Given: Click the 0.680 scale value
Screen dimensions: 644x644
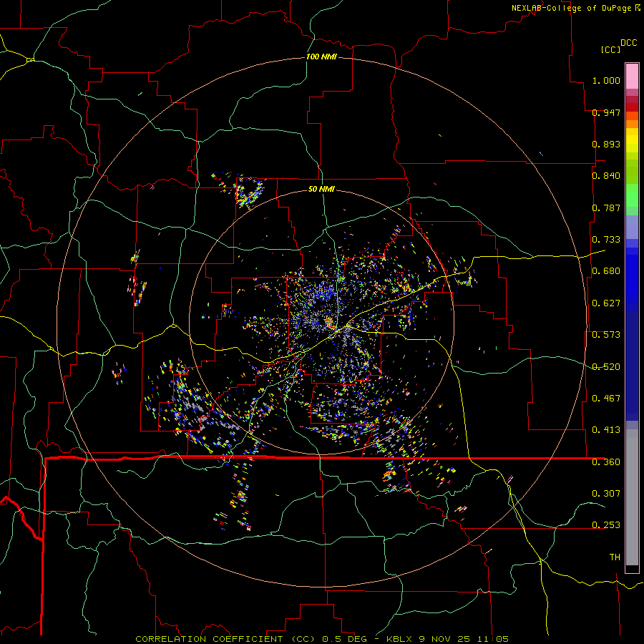Looking at the screenshot, I should [606, 271].
